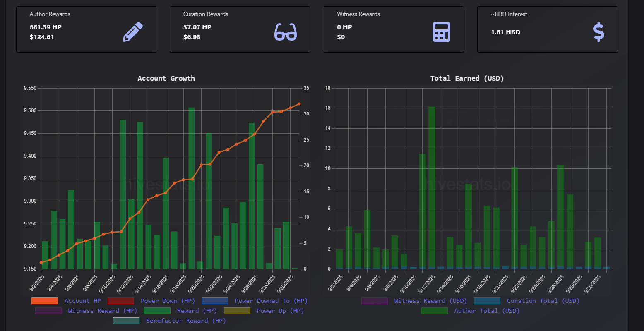Click the glasses icon in Curation Rewards
The image size is (644, 331).
coord(286,32)
